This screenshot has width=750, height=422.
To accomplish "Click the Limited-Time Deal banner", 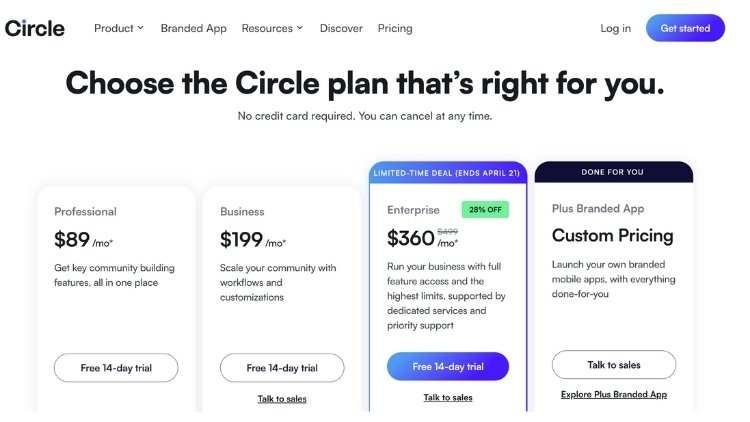I will [448, 173].
